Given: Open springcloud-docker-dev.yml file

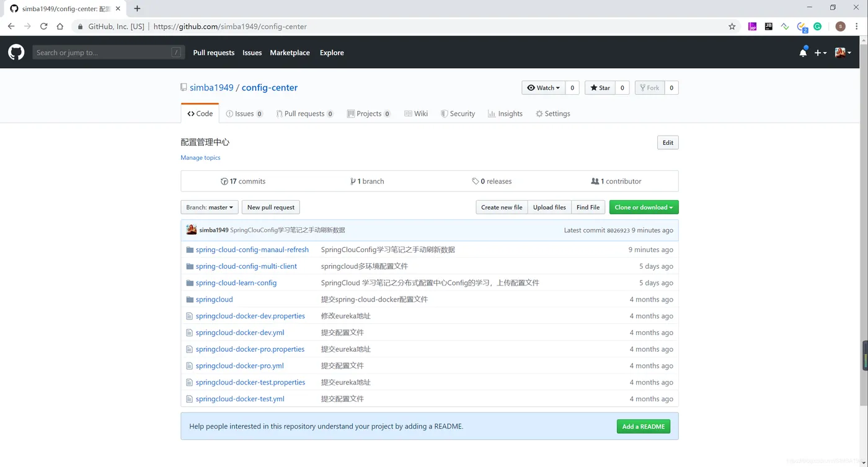Looking at the screenshot, I should (240, 333).
